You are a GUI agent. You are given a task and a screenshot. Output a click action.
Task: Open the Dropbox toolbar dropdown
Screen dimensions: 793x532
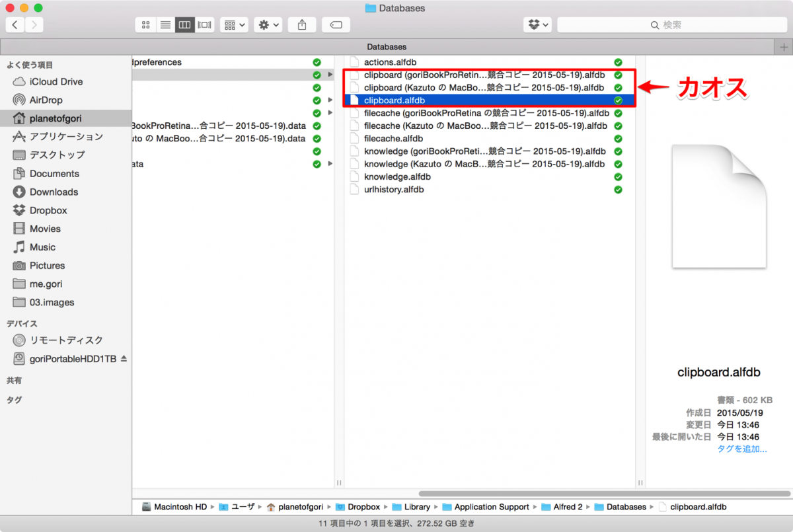click(x=537, y=25)
